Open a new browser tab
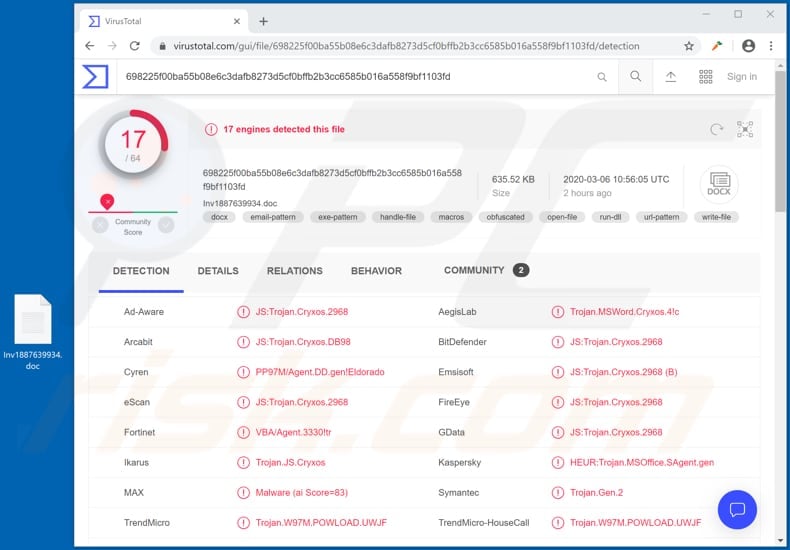Viewport: 790px width, 550px height. click(x=264, y=21)
